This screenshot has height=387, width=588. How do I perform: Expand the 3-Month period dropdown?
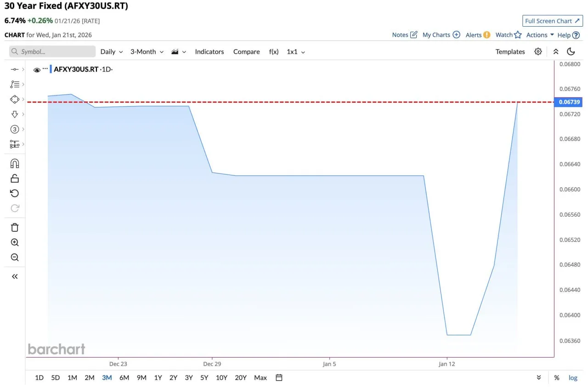[x=147, y=52]
